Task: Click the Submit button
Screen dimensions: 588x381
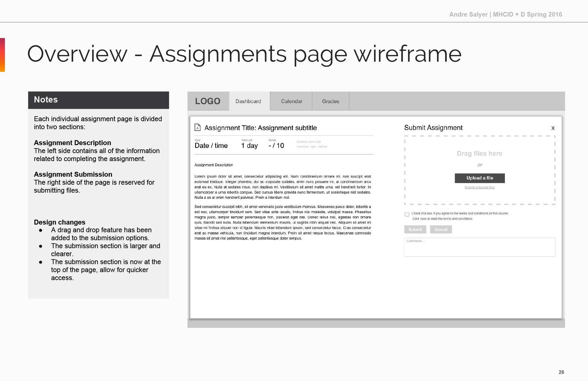Action: 415,229
